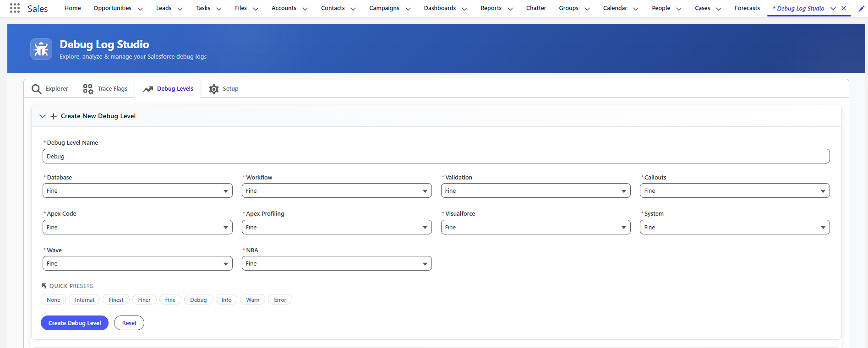Click the Sales app name
This screenshot has height=348, width=868.
[38, 9]
